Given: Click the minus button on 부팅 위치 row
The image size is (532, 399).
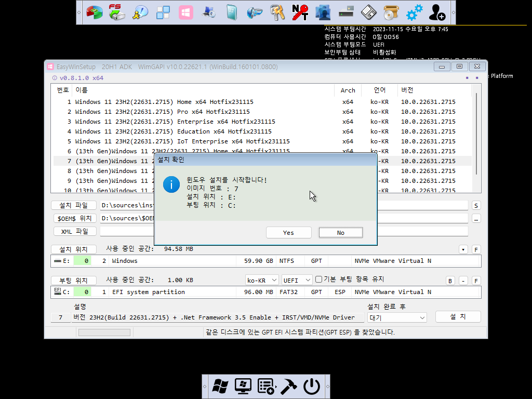Looking at the screenshot, I should click(x=463, y=281).
